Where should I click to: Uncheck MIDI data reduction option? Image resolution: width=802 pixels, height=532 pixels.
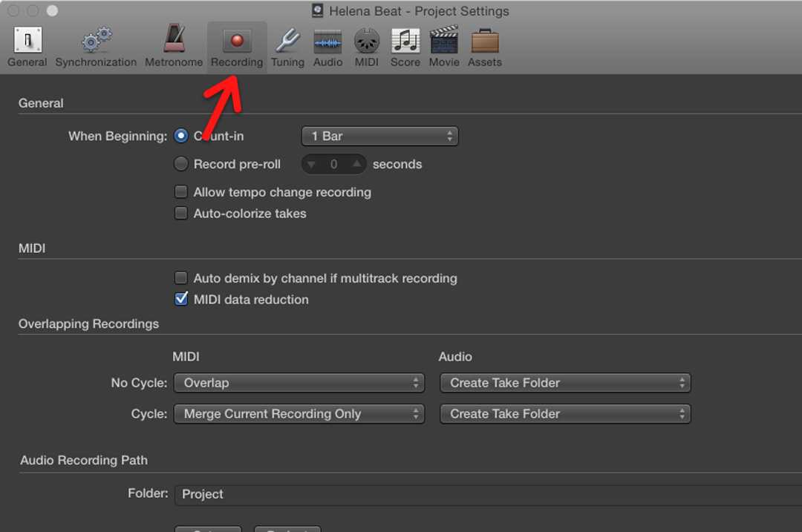pyautogui.click(x=180, y=300)
